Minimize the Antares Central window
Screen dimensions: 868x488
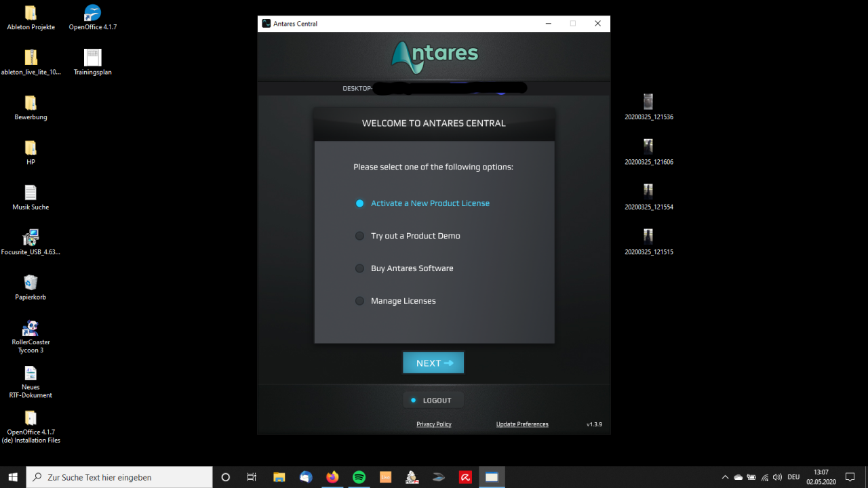548,24
